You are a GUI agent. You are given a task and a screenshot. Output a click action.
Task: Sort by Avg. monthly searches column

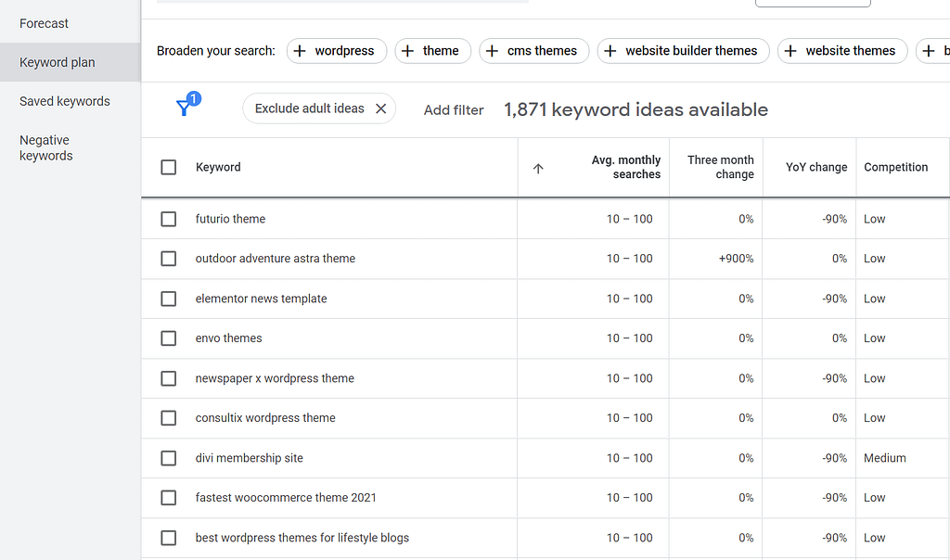coord(626,167)
